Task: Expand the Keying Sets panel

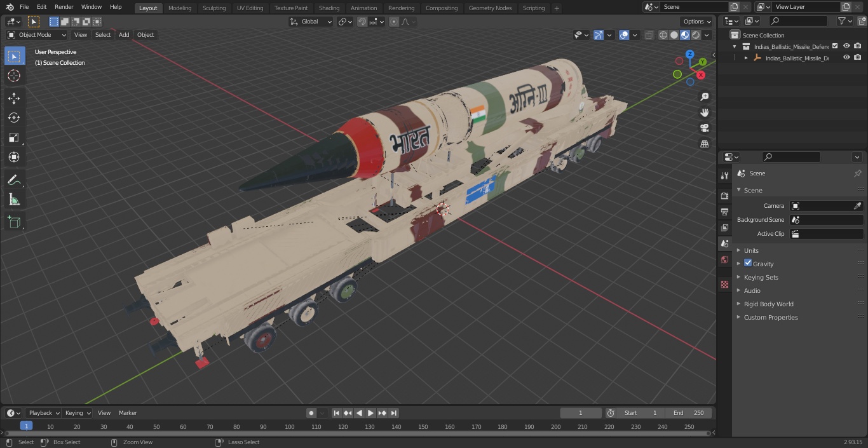Action: (x=761, y=277)
